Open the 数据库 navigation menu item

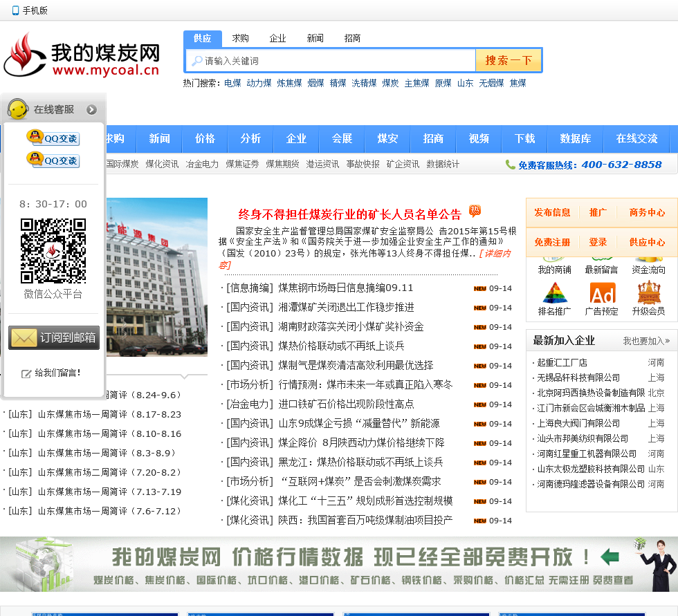click(x=576, y=139)
